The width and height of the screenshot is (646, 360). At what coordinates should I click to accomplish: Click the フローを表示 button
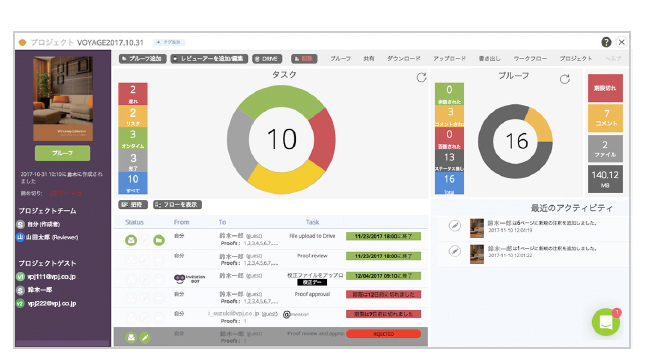point(178,205)
